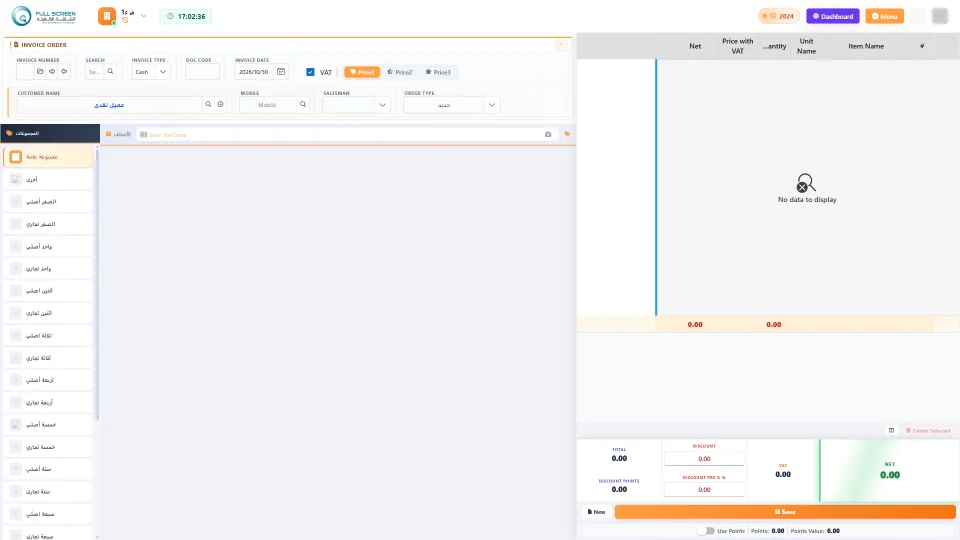Select the مجموعة عامة group
The image size is (960, 540).
(48, 157)
